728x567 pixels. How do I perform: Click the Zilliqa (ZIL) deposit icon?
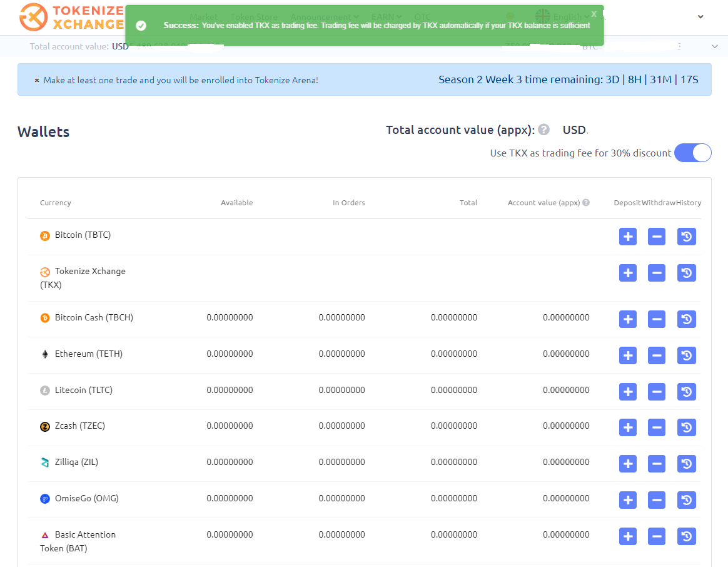pos(628,464)
